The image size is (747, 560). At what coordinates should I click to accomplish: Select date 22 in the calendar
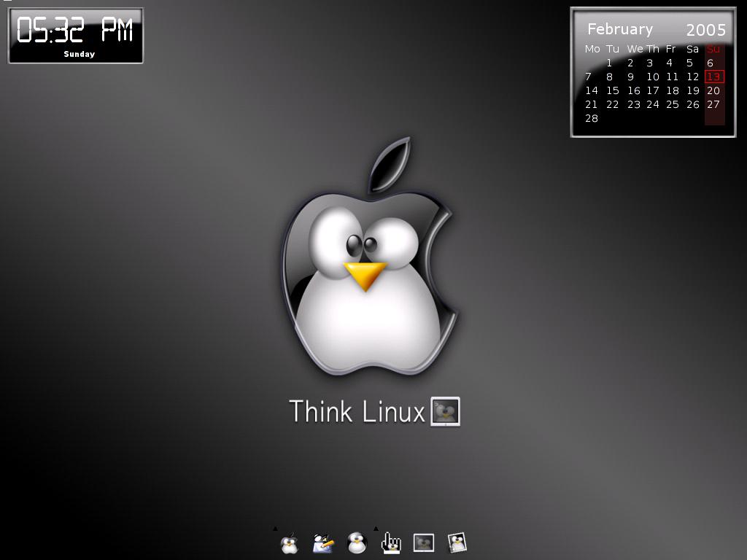pyautogui.click(x=612, y=104)
